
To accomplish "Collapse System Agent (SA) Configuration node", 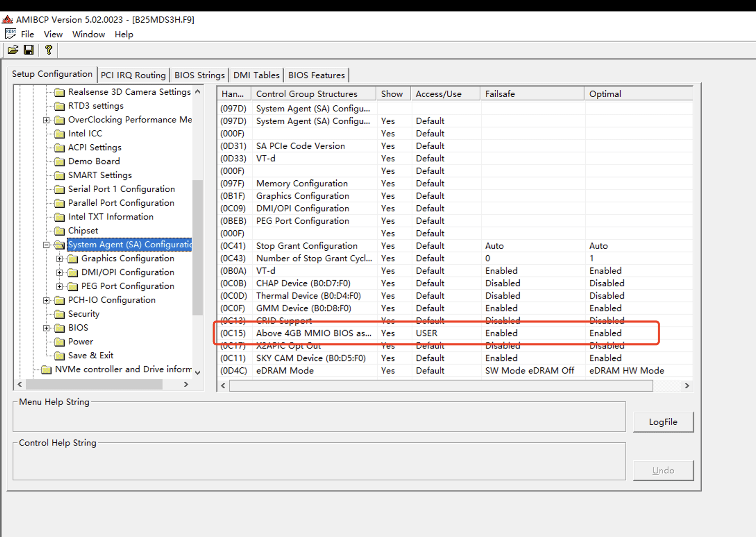I will pyautogui.click(x=46, y=245).
